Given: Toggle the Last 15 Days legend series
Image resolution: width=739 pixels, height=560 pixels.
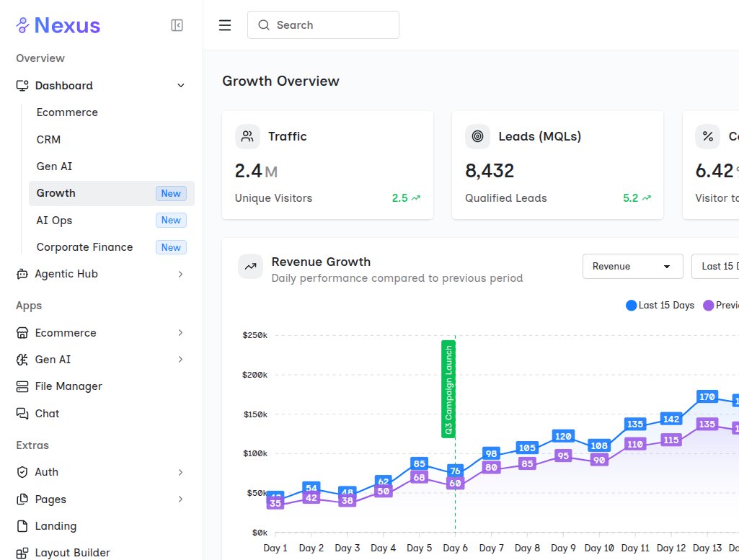Looking at the screenshot, I should [x=660, y=305].
